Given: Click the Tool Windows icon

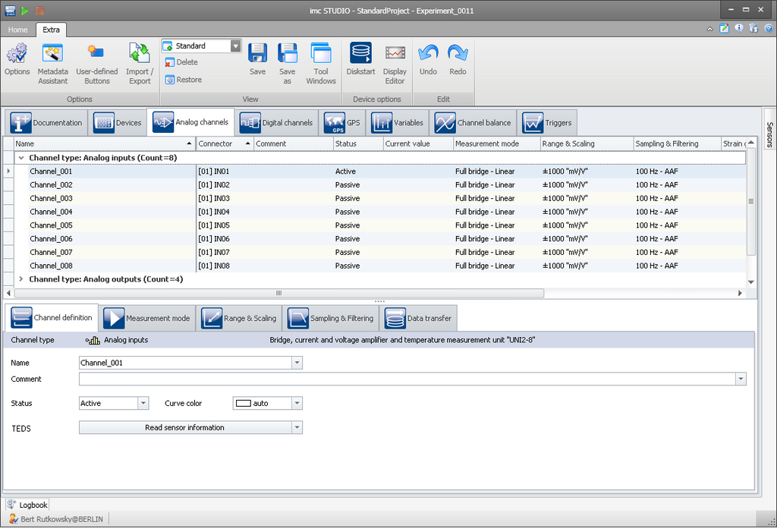Looking at the screenshot, I should (x=321, y=55).
